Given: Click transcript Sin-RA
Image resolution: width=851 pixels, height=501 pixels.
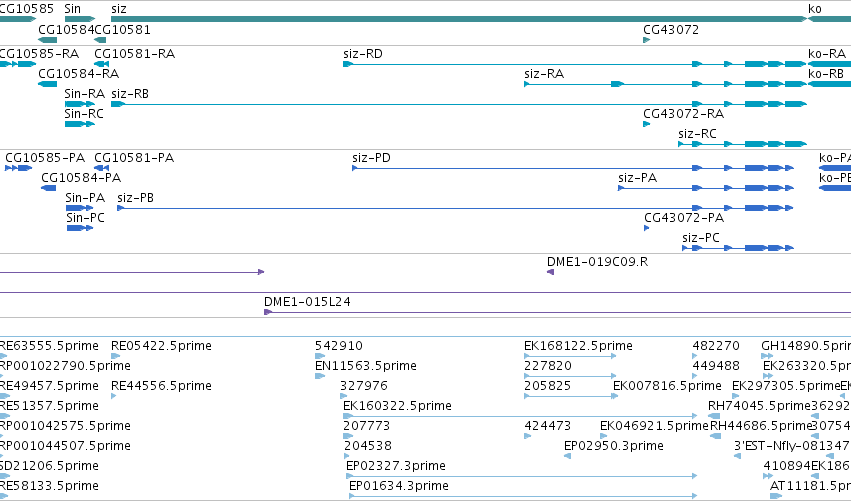Looking at the screenshot, I should pyautogui.click(x=84, y=94).
